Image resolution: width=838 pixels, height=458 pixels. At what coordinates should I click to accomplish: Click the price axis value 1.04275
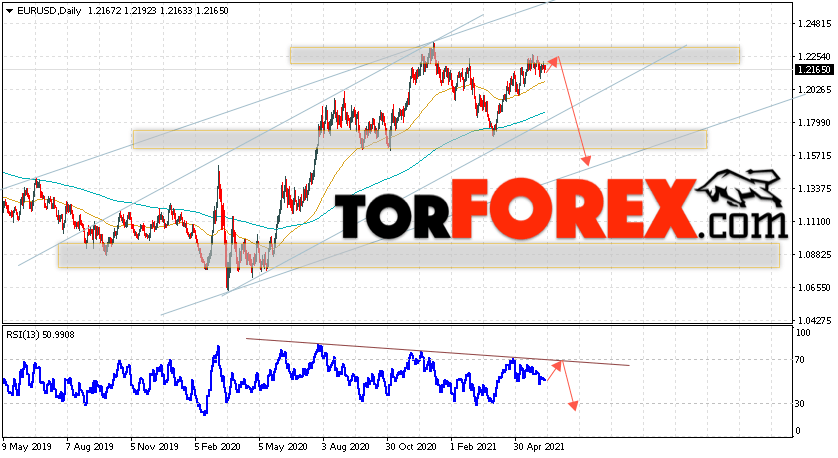tap(814, 321)
